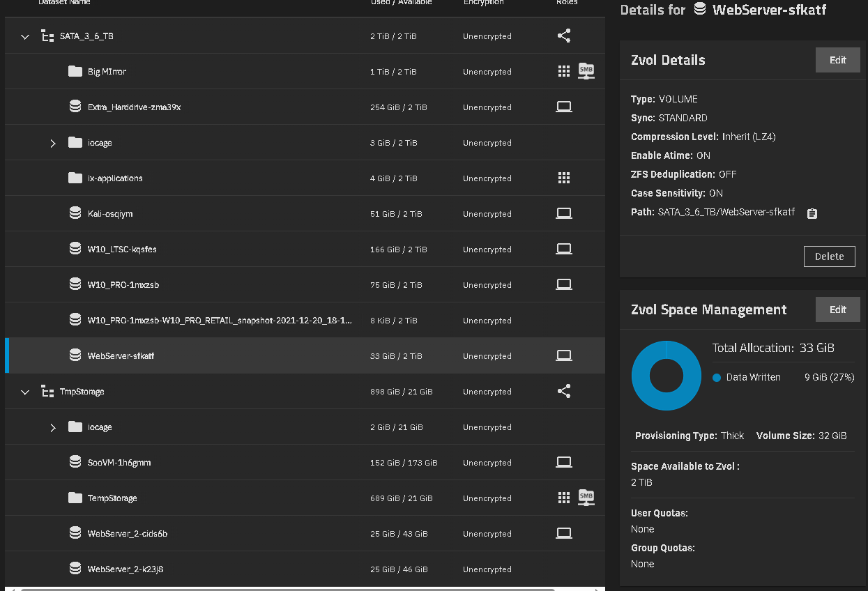Expand the iocage dataset under SATA_3_6_TB

(x=53, y=143)
